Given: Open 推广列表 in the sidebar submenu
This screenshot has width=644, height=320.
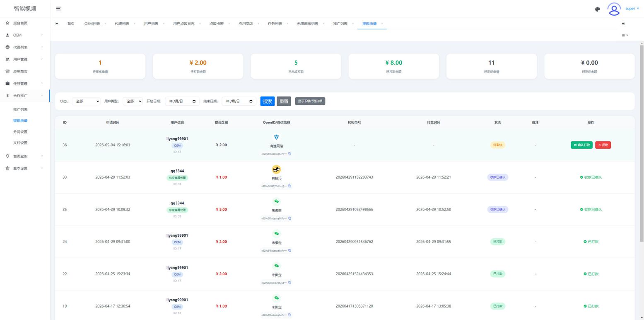Looking at the screenshot, I should point(20,110).
